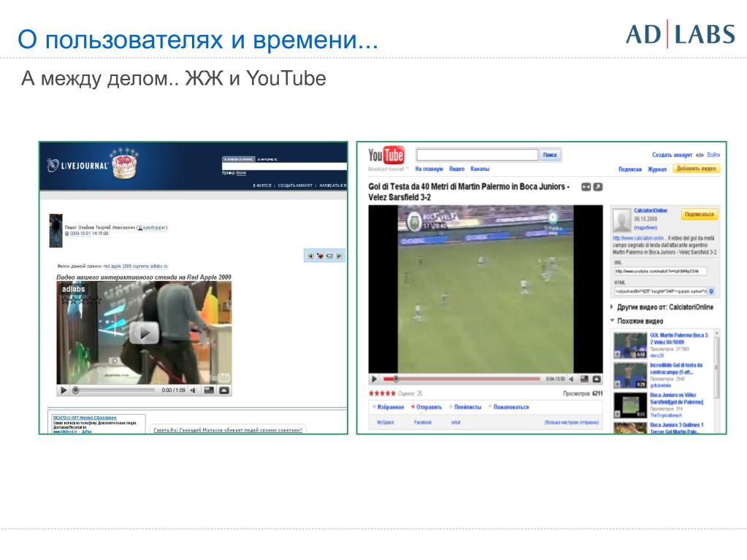
Task: Go to previous entry arrow icon
Action: coord(310,256)
